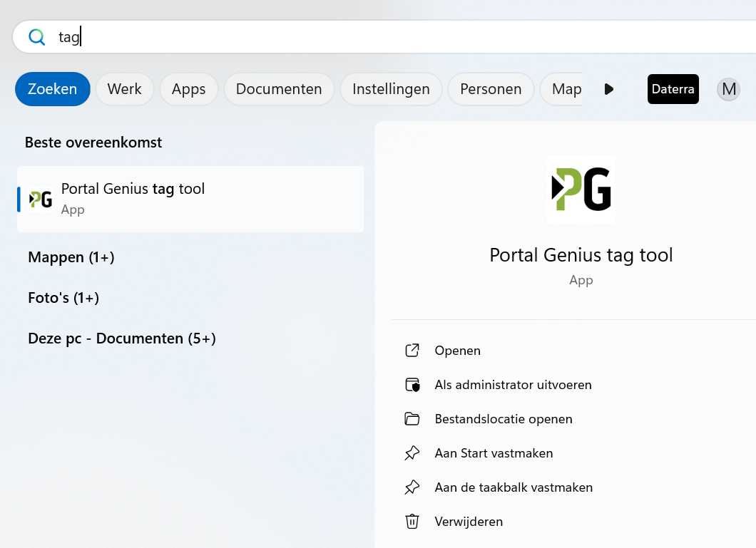Filter results by Instellingen
Screen dimensions: 756x548
pyautogui.click(x=391, y=89)
